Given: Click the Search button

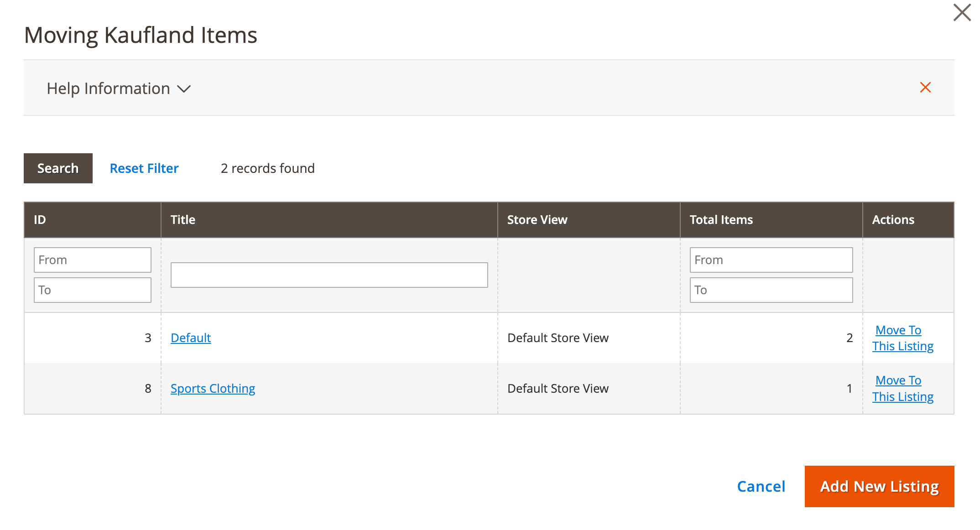Looking at the screenshot, I should click(58, 168).
